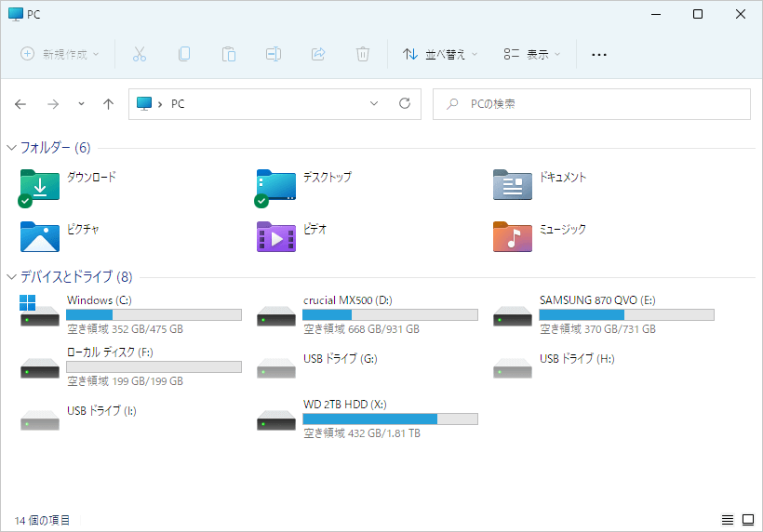Click text 空き領域 432 GB/1.81 TB
763x532 pixels.
click(x=362, y=433)
